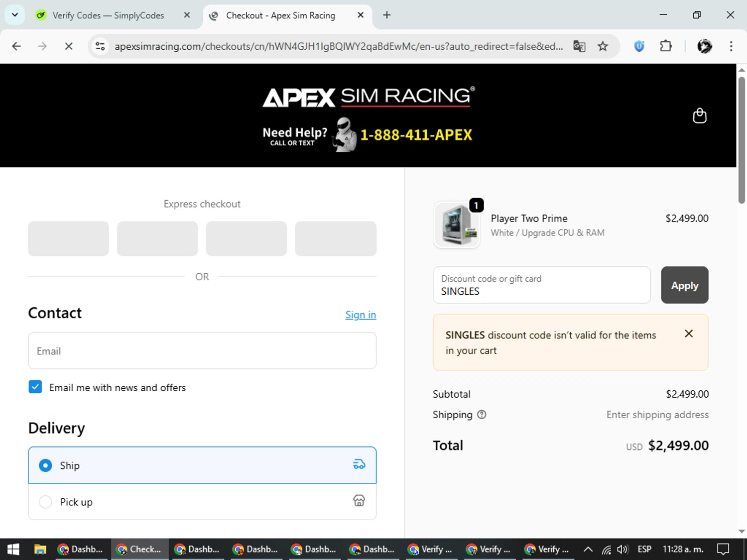Open the Windows Start menu
Viewport: 747px width, 560px height.
tap(13, 549)
